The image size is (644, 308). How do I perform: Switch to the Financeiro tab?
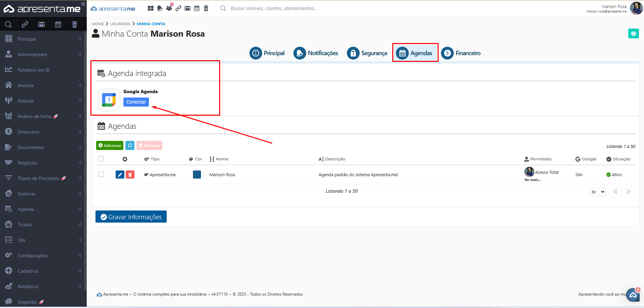461,53
